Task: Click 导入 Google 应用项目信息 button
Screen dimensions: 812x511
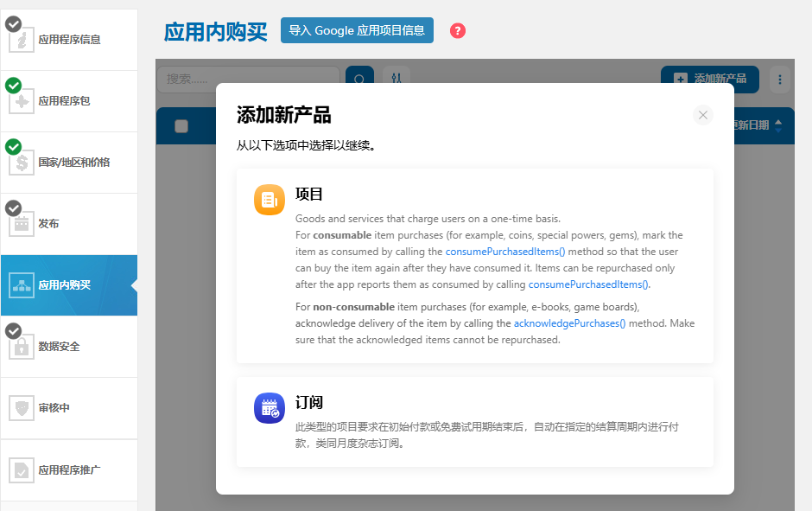Action: [x=357, y=30]
